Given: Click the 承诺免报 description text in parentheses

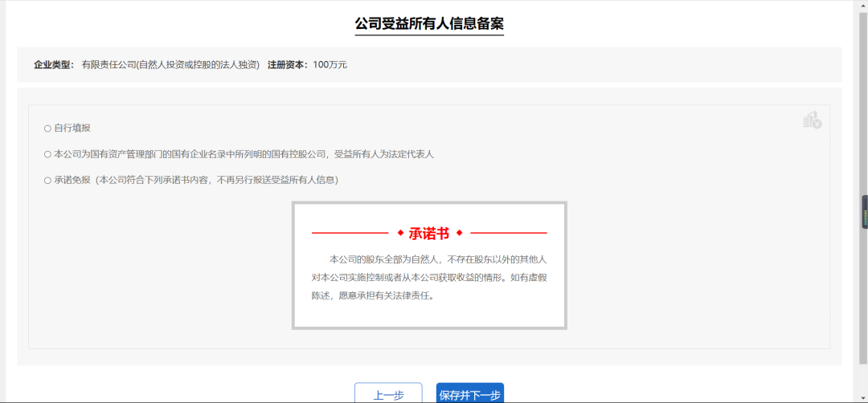Looking at the screenshot, I should (217, 181).
